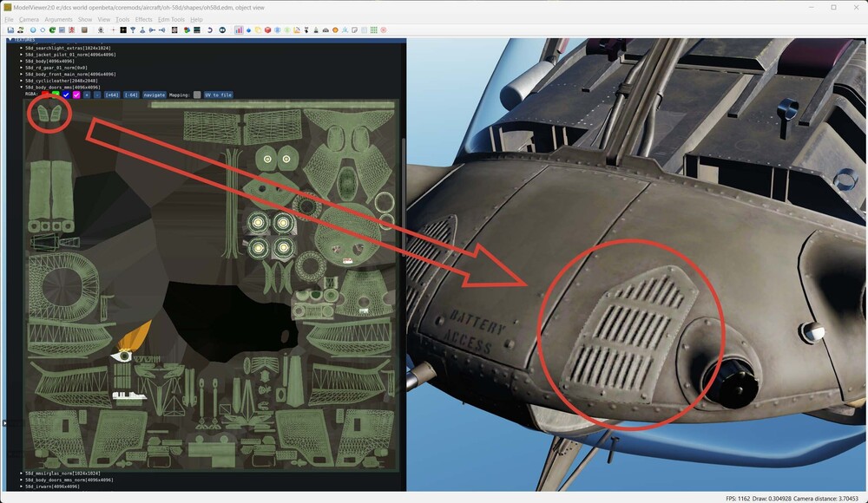
Task: Expand the 58d_body[4096x4096] texture entry
Action: 21,62
